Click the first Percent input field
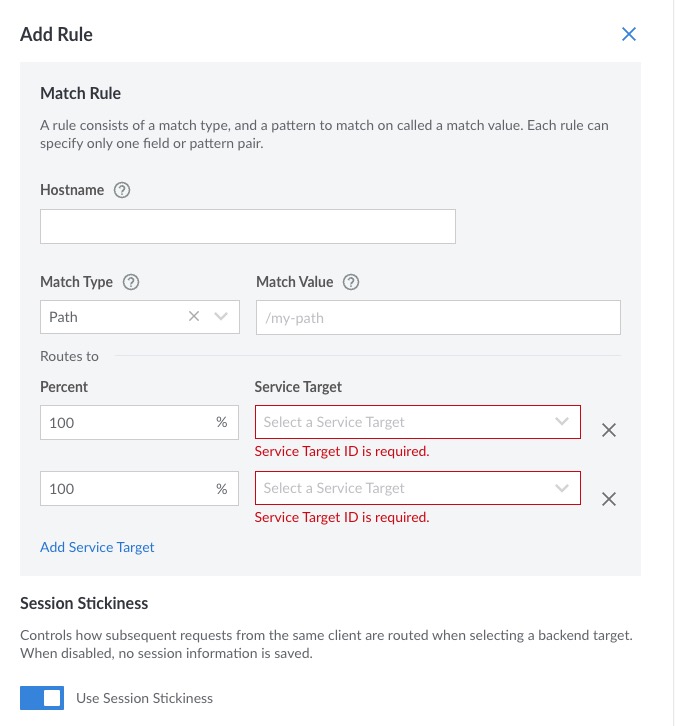 [139, 422]
